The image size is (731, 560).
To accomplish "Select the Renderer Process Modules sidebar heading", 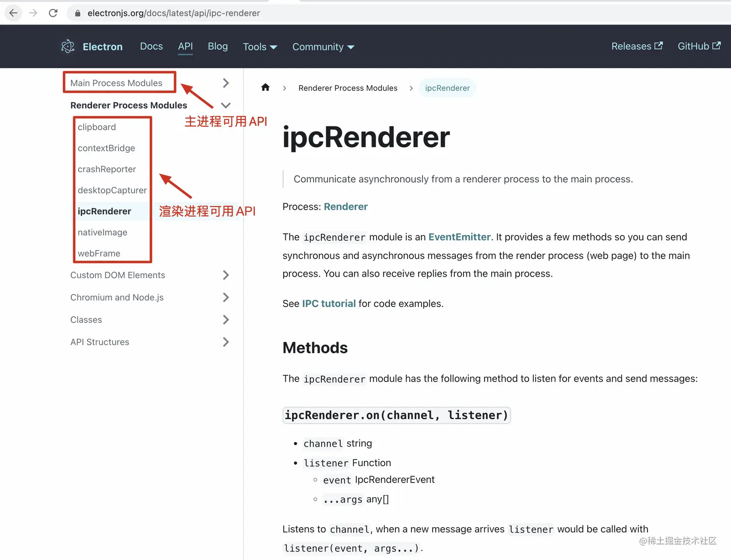I will click(x=129, y=105).
